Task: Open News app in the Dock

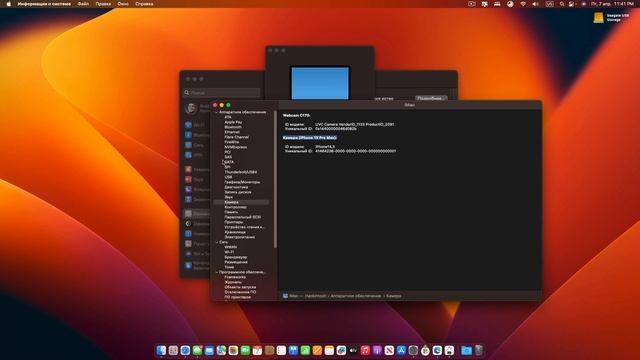Action: tap(389, 350)
